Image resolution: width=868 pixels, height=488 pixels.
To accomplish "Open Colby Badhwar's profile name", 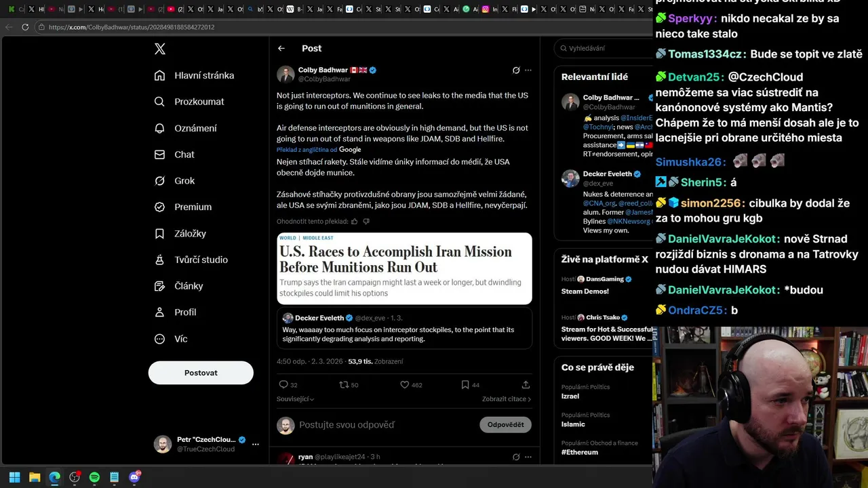I will click(323, 70).
